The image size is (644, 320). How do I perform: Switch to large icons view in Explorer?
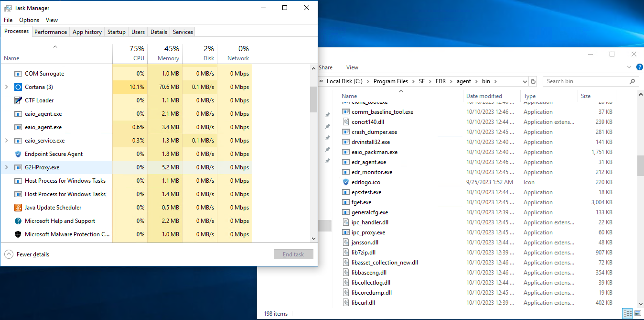pos(637,314)
